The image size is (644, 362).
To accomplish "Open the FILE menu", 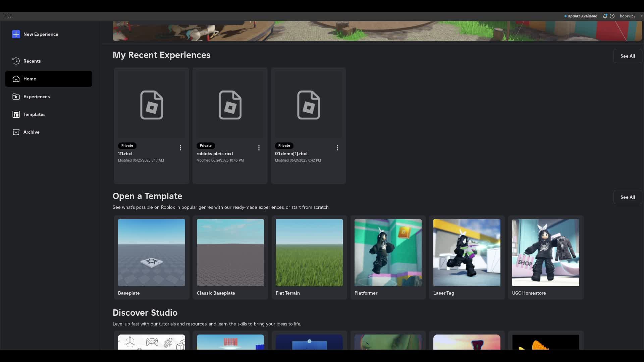I will (8, 16).
